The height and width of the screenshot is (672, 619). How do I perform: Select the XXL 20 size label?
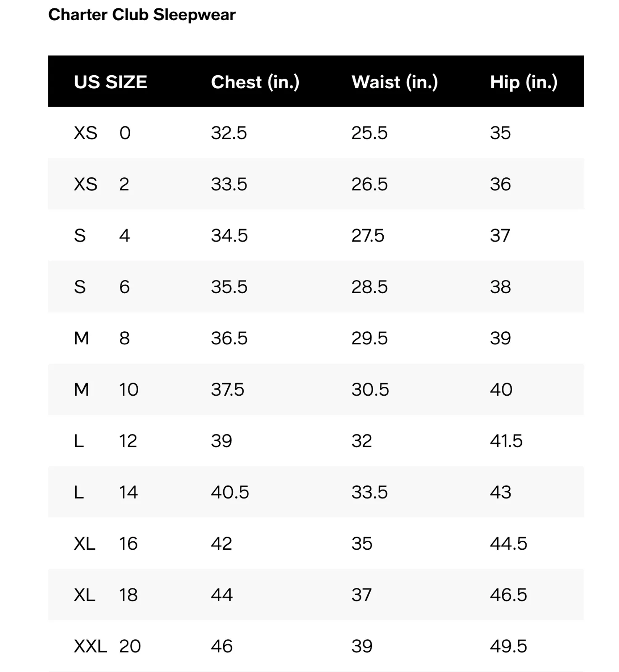107,646
